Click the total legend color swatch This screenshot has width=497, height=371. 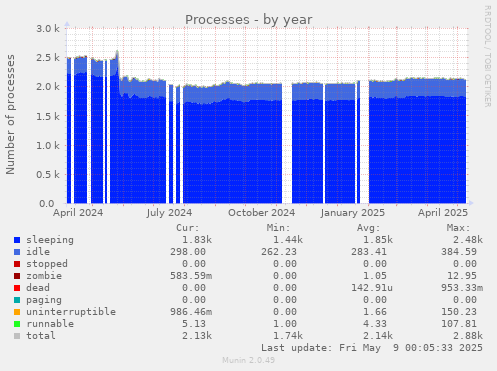[17, 336]
